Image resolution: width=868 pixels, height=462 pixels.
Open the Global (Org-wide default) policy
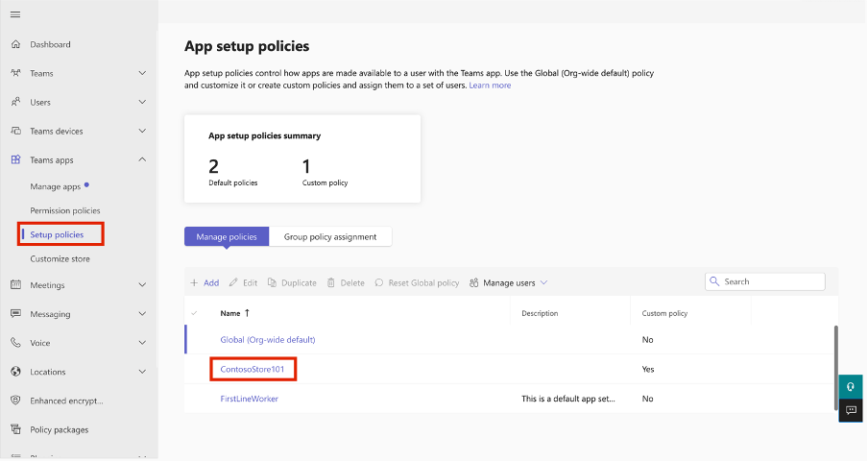click(268, 340)
